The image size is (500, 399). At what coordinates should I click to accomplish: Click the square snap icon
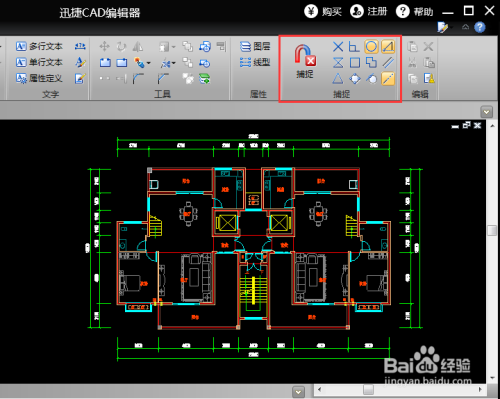point(355,62)
